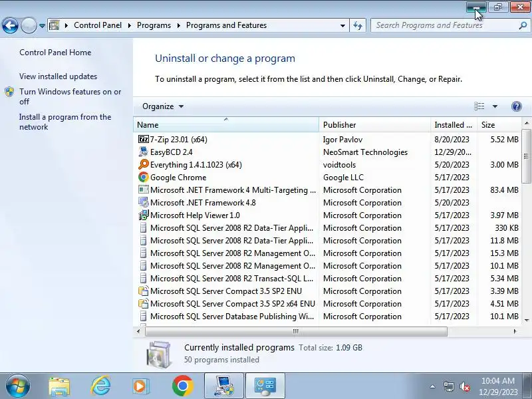
Task: Click the horizontal scrollbar right arrow
Action: [515, 331]
